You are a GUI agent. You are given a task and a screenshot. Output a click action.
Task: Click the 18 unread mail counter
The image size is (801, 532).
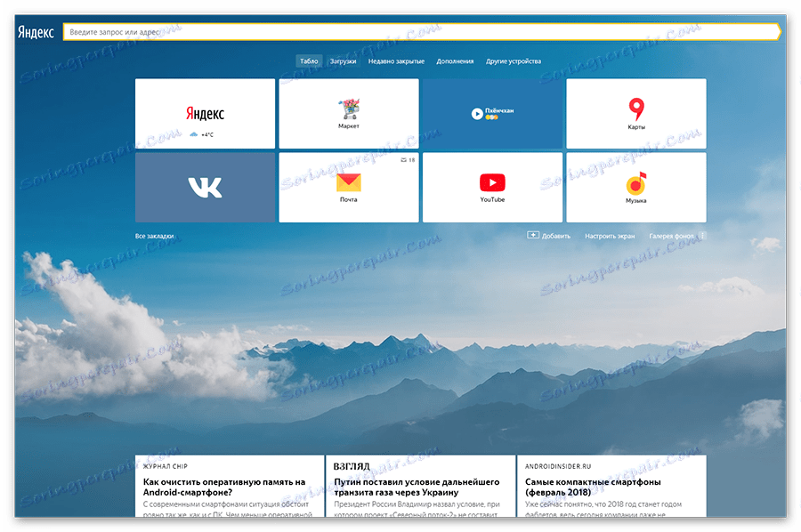(x=408, y=160)
